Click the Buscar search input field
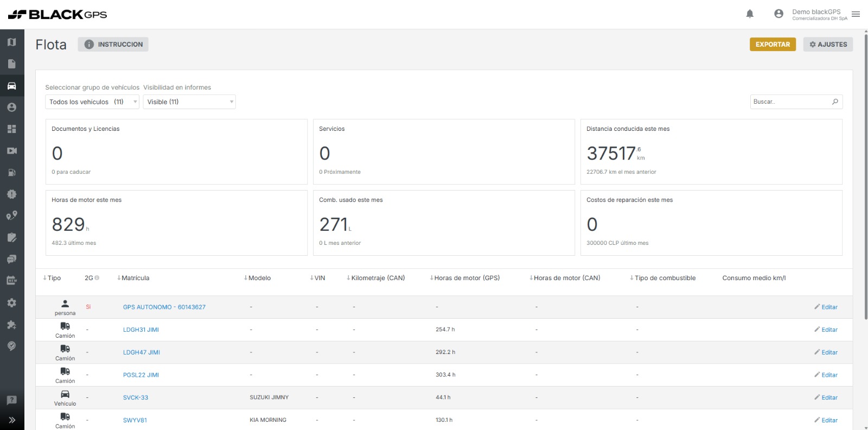Viewport: 868px width, 430px height. click(x=791, y=102)
